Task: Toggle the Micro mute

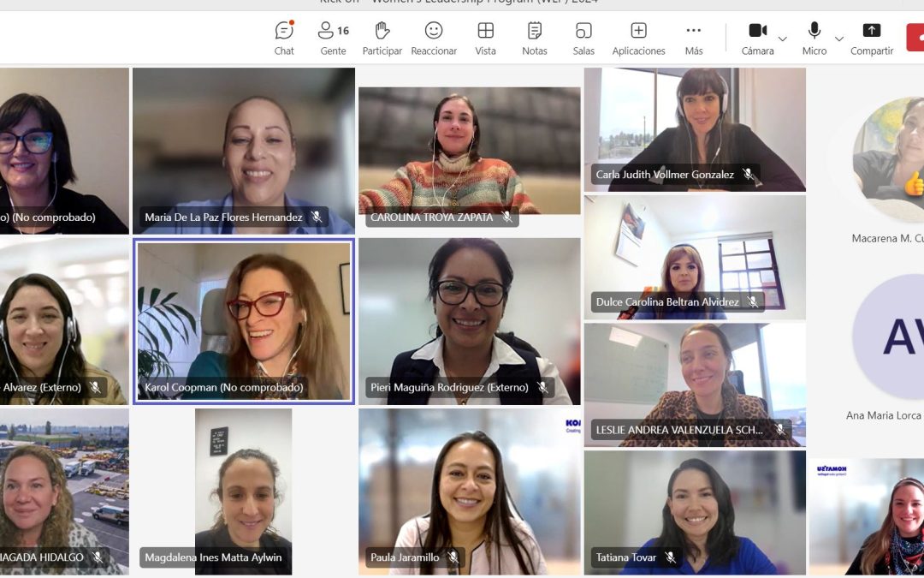Action: coord(814,39)
